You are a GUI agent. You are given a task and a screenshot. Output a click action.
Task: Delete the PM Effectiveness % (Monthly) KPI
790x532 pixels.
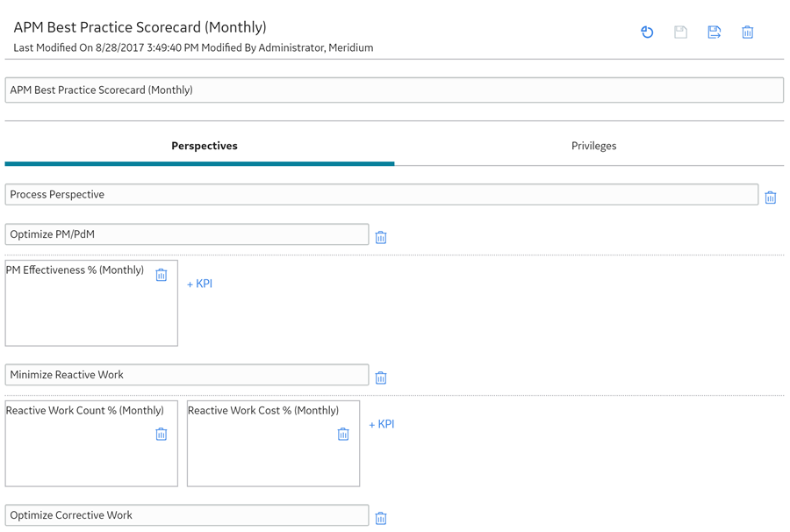162,275
